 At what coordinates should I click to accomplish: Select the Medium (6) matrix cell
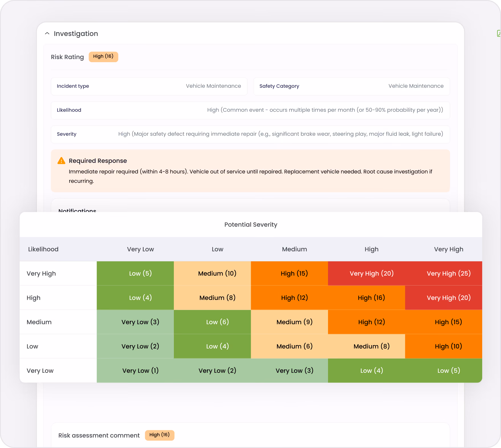point(290,346)
